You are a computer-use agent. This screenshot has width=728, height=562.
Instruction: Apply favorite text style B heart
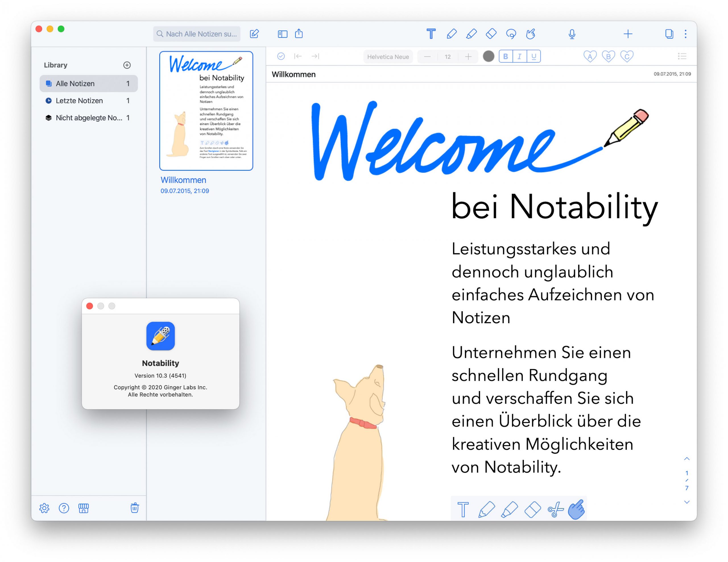[608, 56]
